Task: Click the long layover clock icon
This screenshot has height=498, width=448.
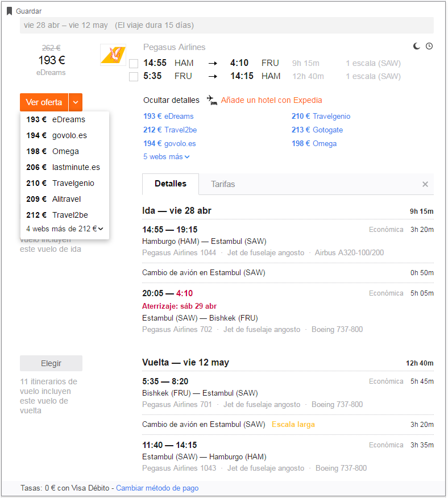Action: click(429, 47)
